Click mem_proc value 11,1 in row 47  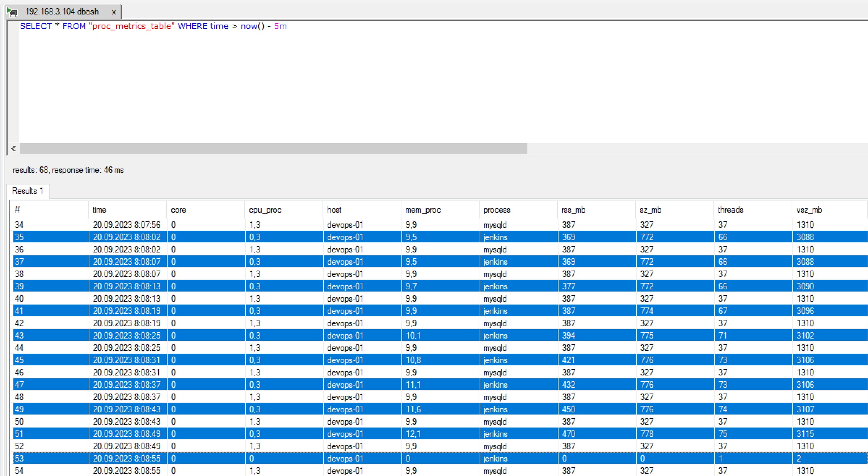pos(413,384)
